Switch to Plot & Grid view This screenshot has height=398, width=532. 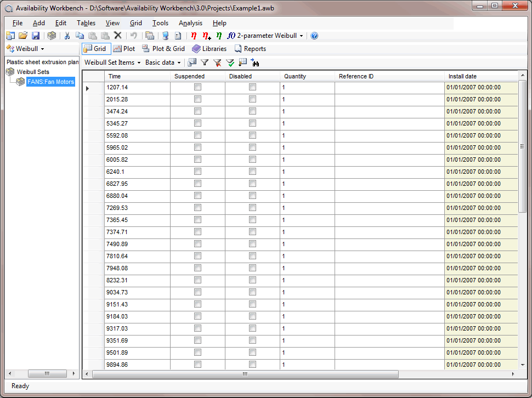click(x=163, y=49)
